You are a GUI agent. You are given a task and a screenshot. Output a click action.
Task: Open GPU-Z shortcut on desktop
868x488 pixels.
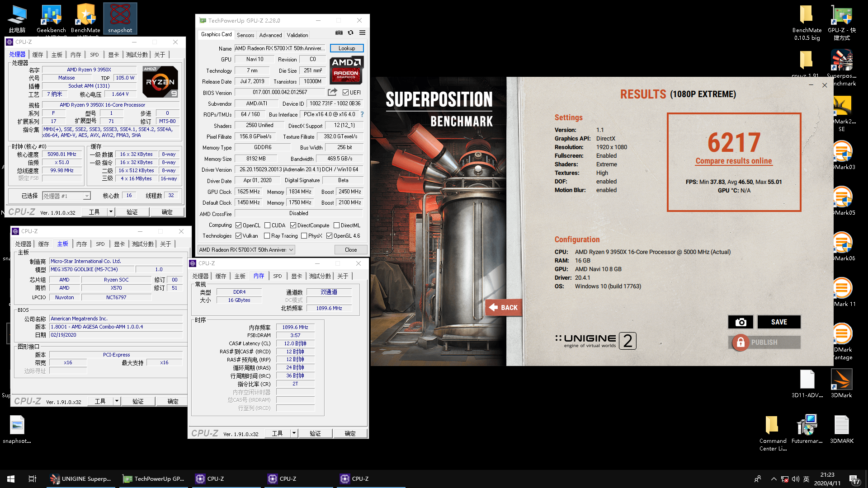pos(841,23)
